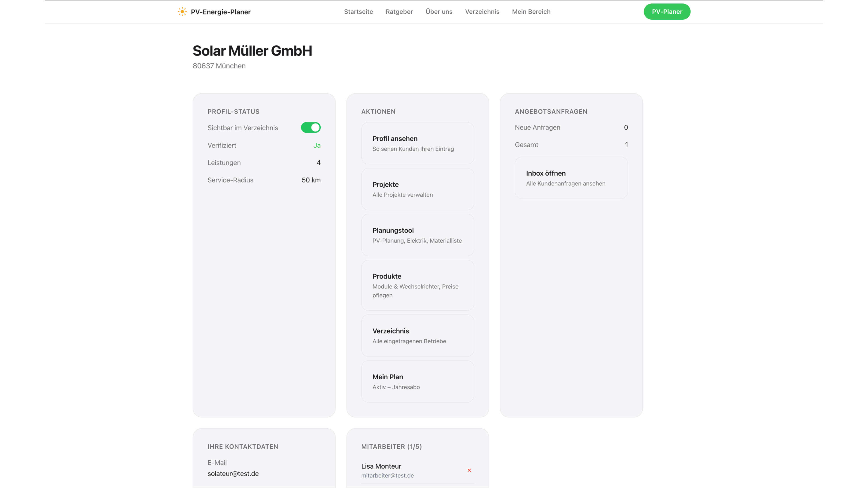
Task: Go to Ratgeber menu item
Action: click(399, 12)
